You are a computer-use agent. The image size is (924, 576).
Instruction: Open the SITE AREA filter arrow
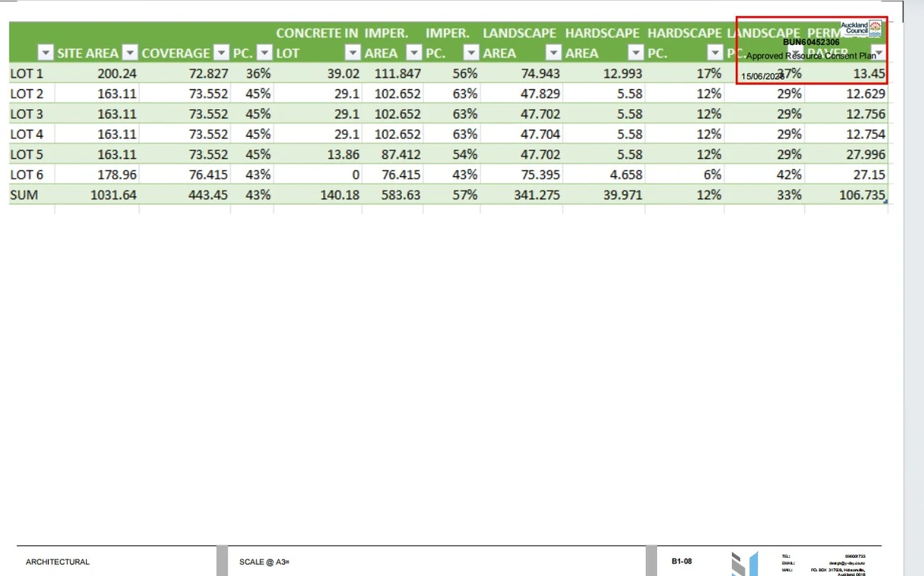point(130,53)
